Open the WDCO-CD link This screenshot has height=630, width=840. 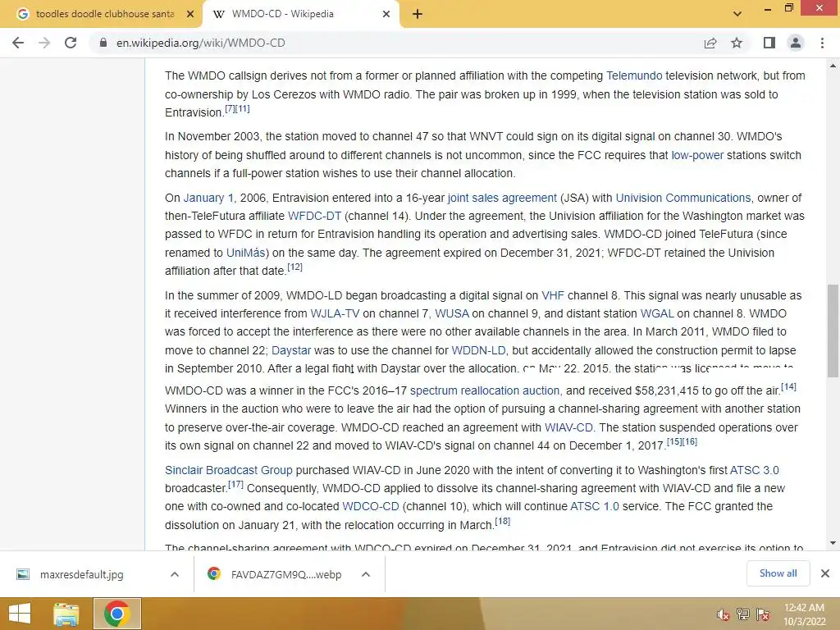(x=371, y=506)
